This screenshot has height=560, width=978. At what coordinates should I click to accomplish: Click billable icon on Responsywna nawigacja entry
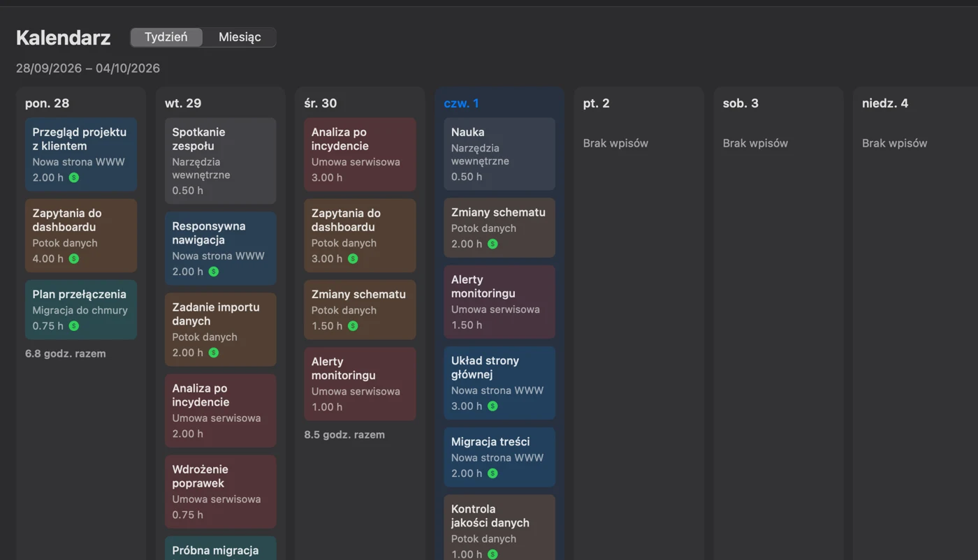214,272
